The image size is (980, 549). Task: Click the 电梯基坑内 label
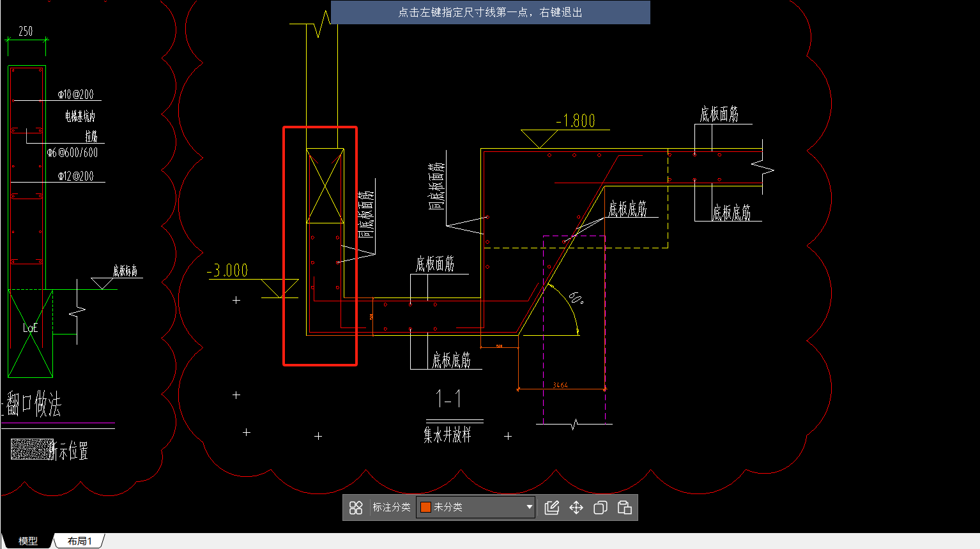click(80, 116)
